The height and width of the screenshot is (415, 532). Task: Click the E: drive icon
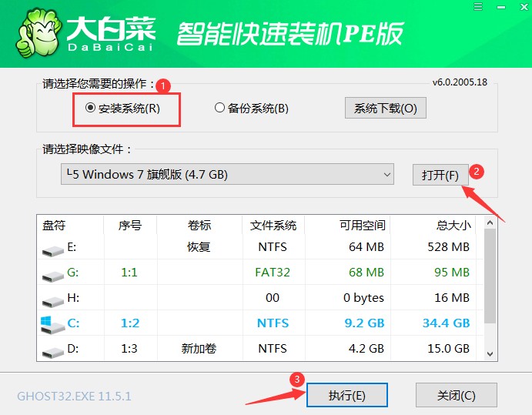click(53, 251)
